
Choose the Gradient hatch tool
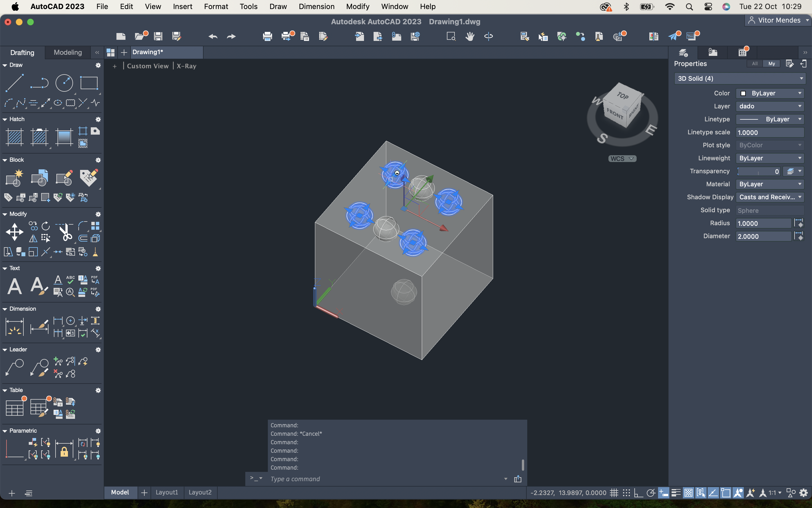click(x=64, y=137)
